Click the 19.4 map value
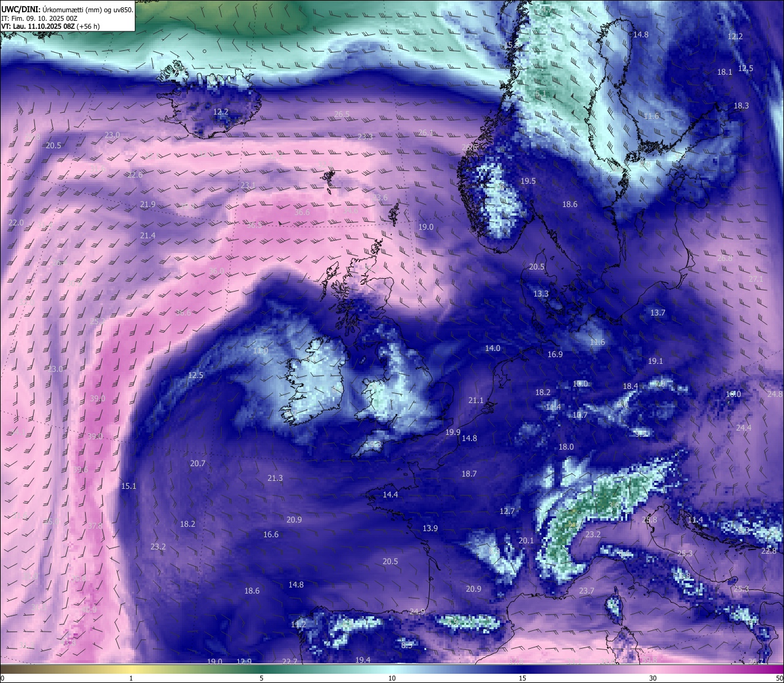784x683 pixels. pyautogui.click(x=363, y=659)
